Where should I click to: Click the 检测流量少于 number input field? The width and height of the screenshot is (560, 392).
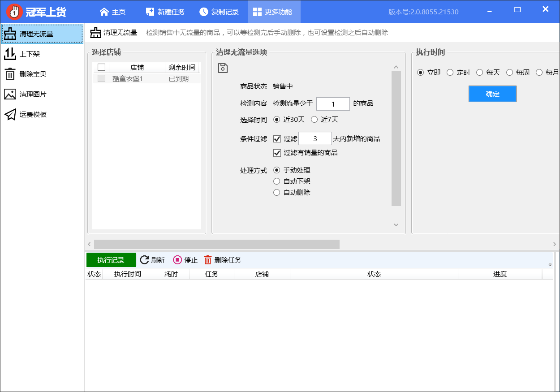pos(333,104)
